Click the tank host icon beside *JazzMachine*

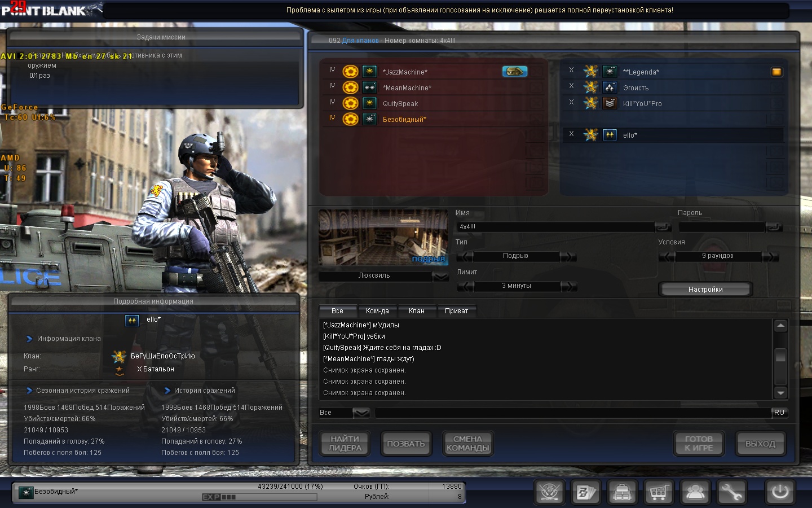pyautogui.click(x=515, y=71)
